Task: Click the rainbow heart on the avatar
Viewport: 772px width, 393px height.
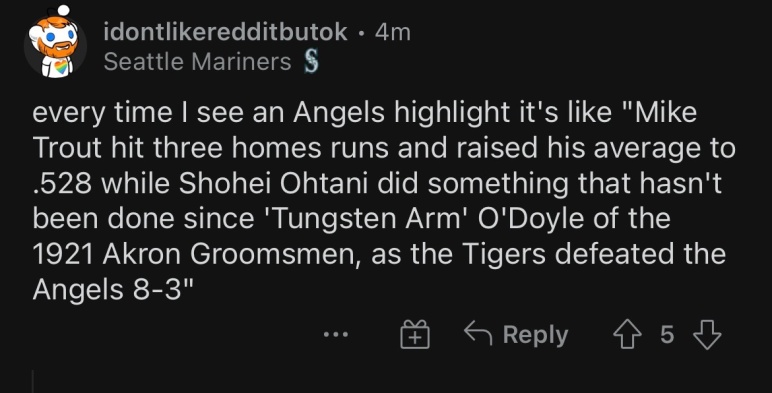Action: pyautogui.click(x=61, y=66)
